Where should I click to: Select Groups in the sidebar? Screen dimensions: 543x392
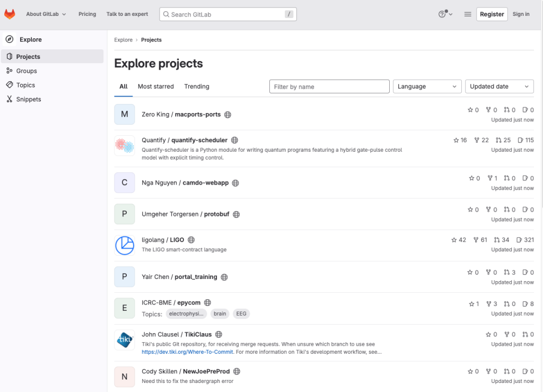pyautogui.click(x=52, y=71)
